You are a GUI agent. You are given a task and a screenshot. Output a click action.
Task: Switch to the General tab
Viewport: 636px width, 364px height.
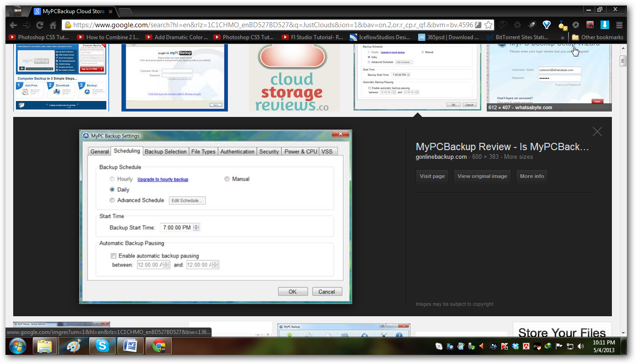pyautogui.click(x=100, y=152)
